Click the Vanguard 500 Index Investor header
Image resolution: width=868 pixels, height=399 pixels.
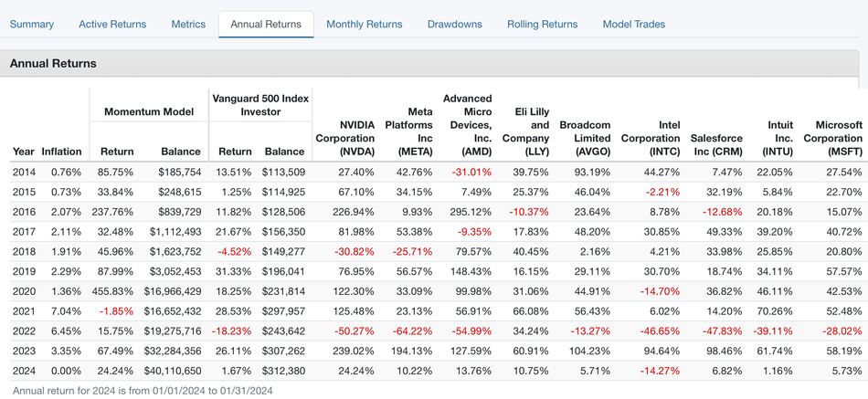[x=260, y=105]
